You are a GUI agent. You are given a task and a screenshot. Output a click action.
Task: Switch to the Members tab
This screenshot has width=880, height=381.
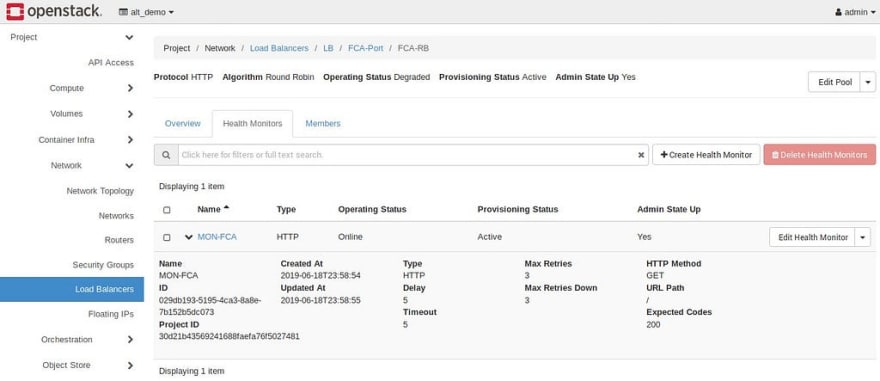click(323, 123)
